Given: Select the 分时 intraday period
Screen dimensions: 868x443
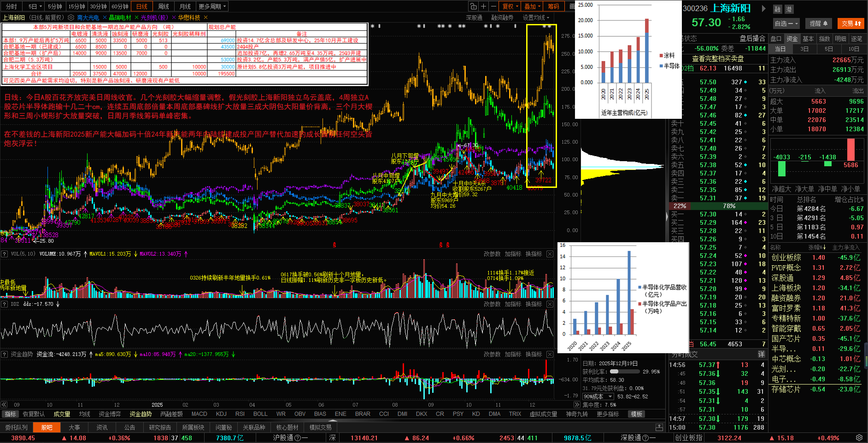Looking at the screenshot, I should tap(12, 6).
